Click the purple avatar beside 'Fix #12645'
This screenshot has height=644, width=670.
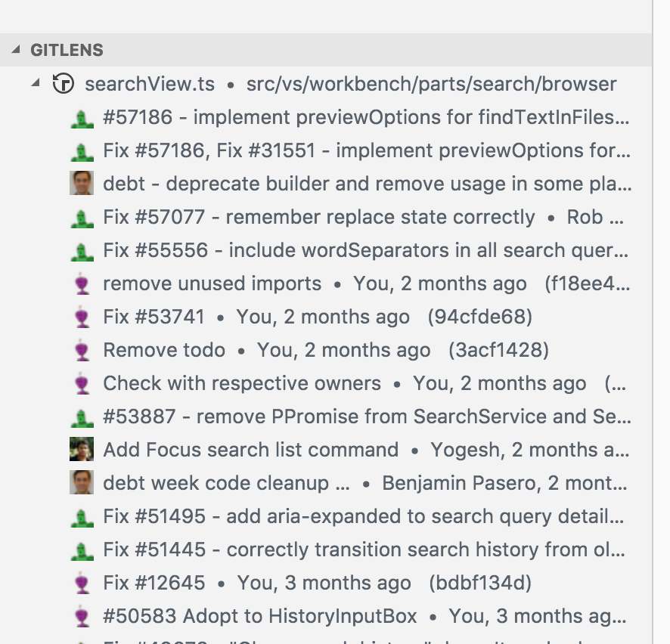[x=82, y=583]
